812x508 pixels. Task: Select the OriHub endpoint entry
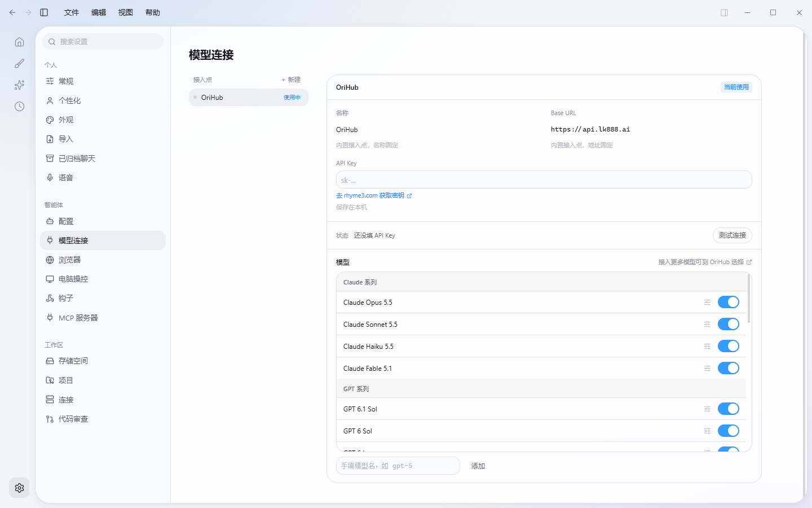249,98
